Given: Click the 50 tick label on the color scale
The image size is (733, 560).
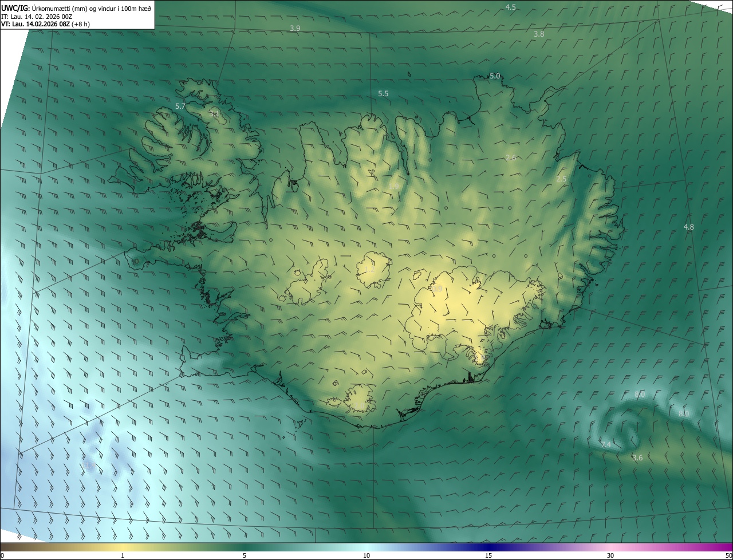Looking at the screenshot, I should [x=728, y=555].
